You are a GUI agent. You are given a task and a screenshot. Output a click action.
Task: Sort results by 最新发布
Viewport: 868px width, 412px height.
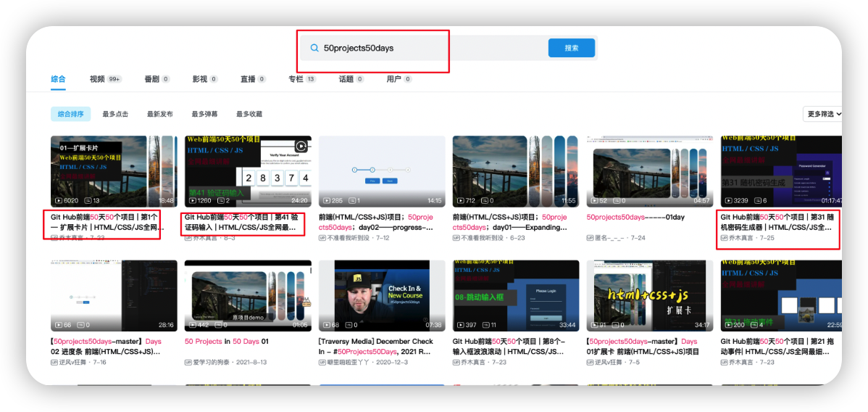tap(160, 114)
